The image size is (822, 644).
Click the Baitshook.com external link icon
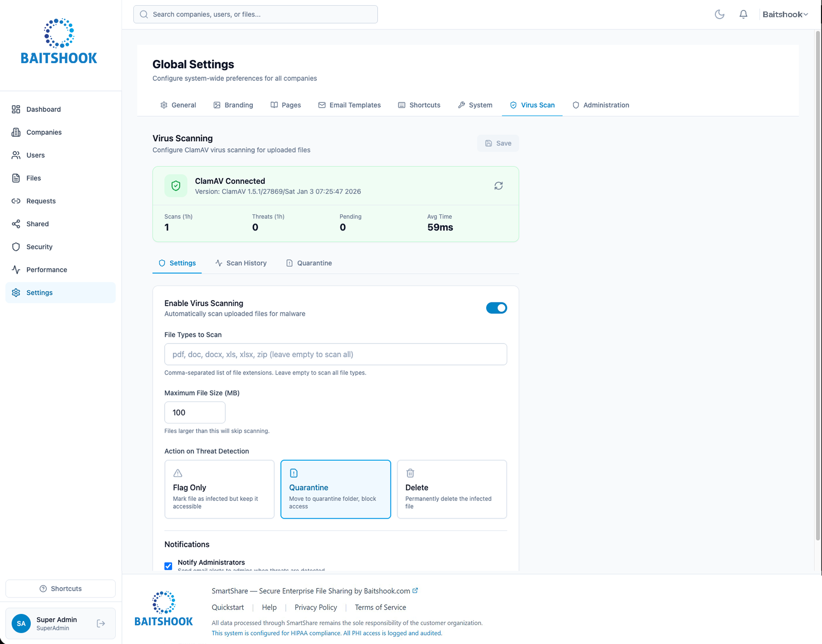click(415, 590)
